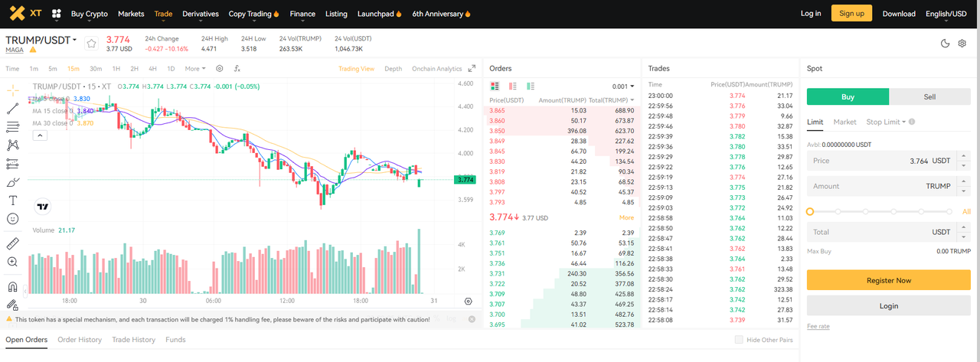Click Stop Limit info icon

click(913, 122)
